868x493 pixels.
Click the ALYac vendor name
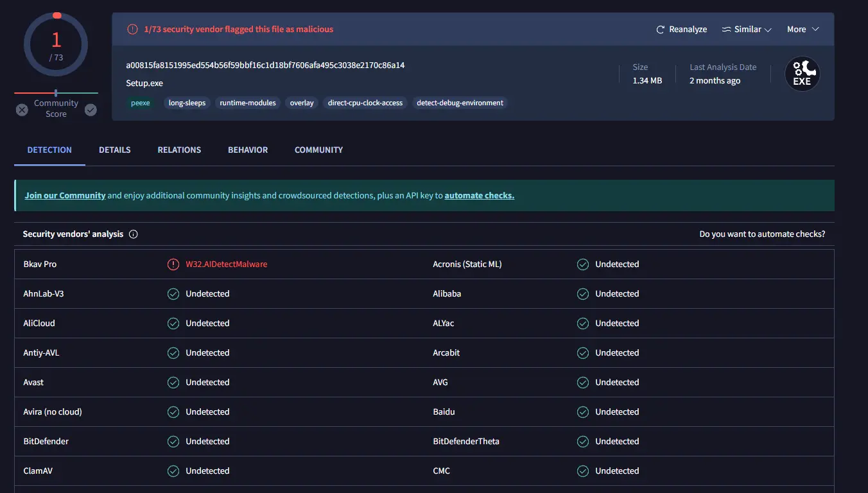pos(444,324)
